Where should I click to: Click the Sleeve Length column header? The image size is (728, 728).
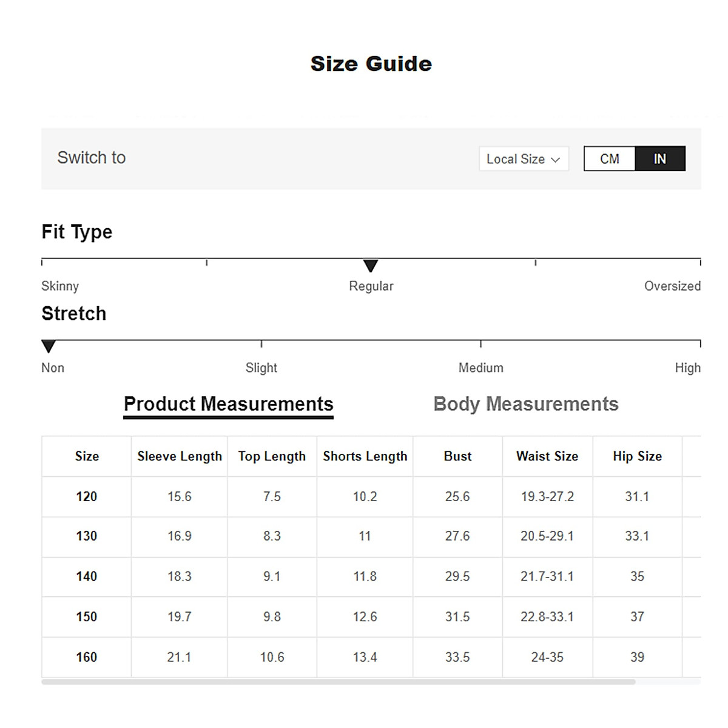coord(180,456)
